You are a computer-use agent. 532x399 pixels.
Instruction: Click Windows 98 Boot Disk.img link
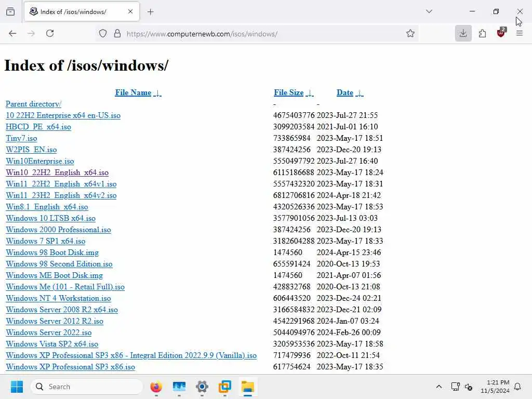(x=52, y=253)
